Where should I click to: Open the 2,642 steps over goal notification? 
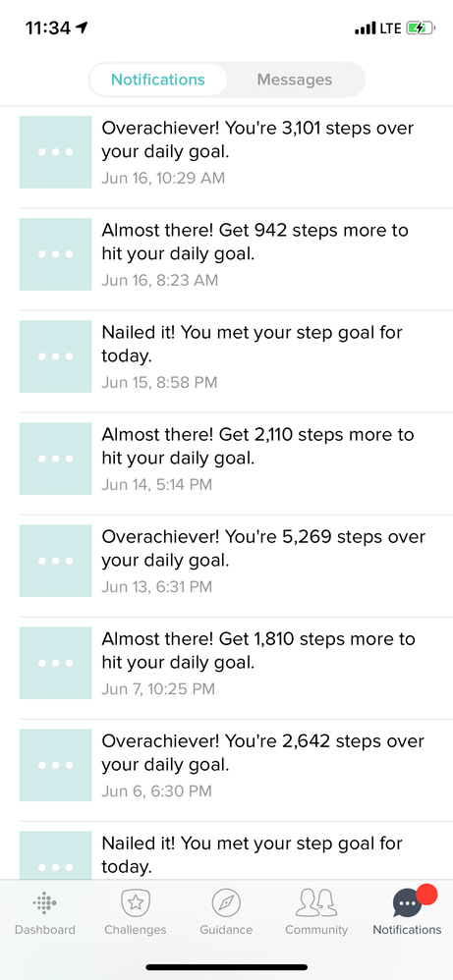[226, 765]
